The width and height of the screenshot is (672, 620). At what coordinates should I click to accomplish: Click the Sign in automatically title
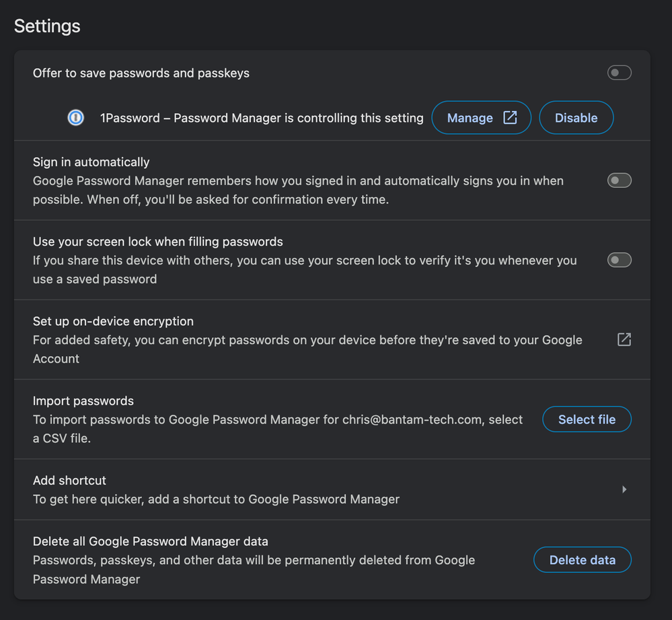click(91, 162)
